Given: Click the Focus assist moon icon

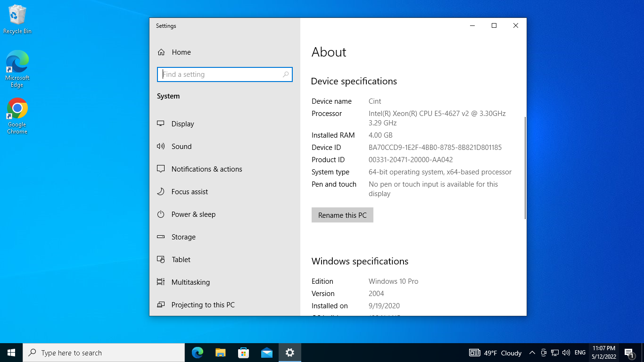Looking at the screenshot, I should (161, 191).
